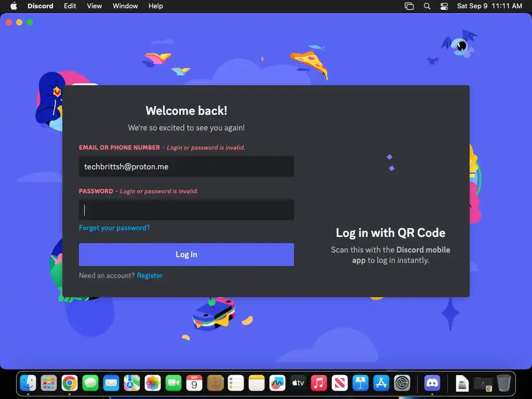
Task: Open Contacts from the dock
Action: (215, 383)
